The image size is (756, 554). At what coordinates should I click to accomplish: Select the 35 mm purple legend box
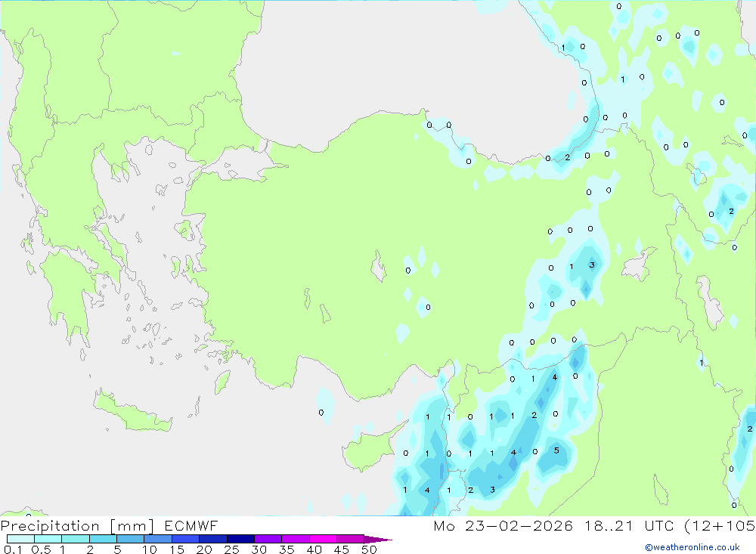tap(295, 539)
